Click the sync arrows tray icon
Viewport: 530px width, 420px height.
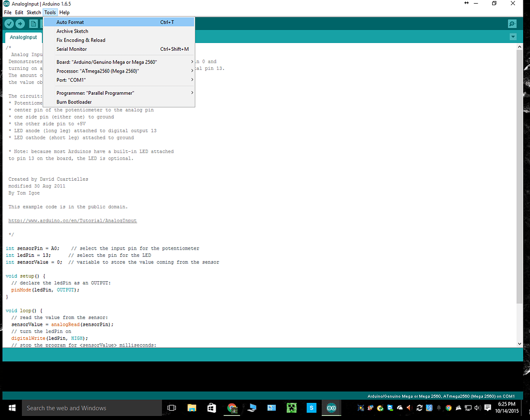(419, 408)
